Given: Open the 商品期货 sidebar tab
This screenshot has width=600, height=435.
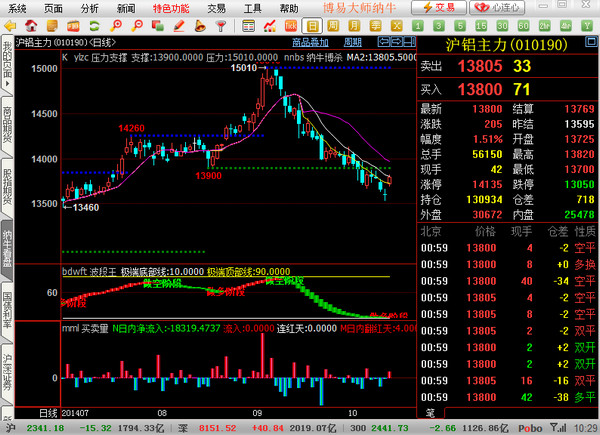Looking at the screenshot, I should tap(7, 125).
